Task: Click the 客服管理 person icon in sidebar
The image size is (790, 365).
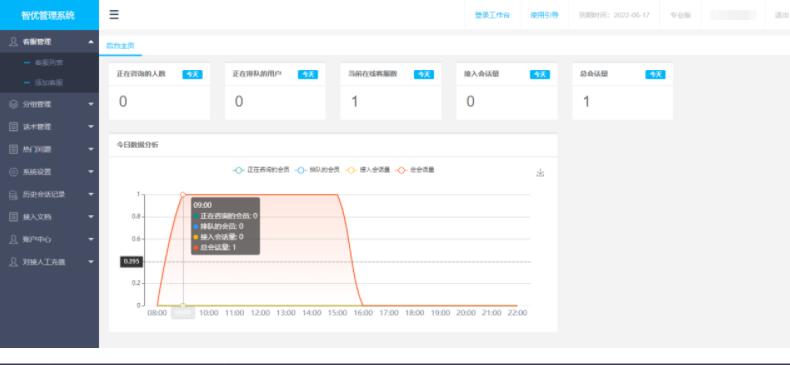Action: point(14,42)
